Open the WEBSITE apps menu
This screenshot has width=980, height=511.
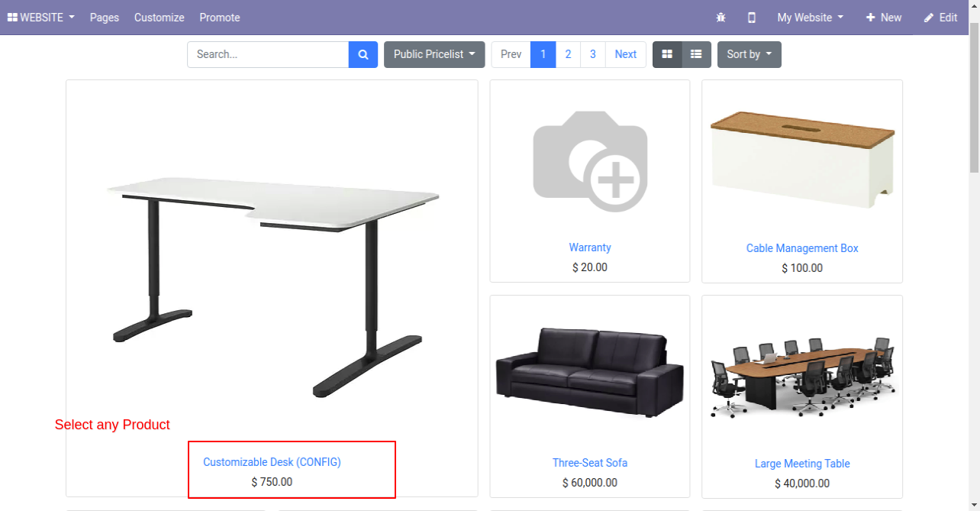click(41, 18)
